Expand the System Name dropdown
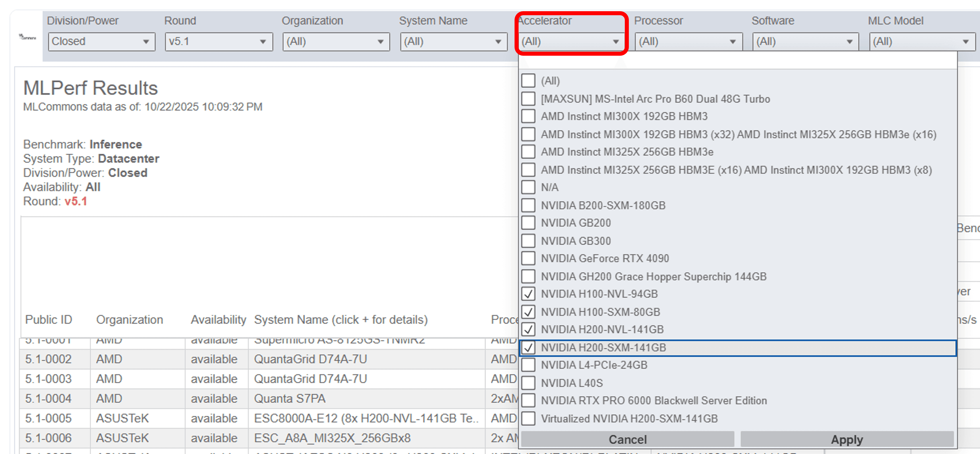 pyautogui.click(x=453, y=41)
